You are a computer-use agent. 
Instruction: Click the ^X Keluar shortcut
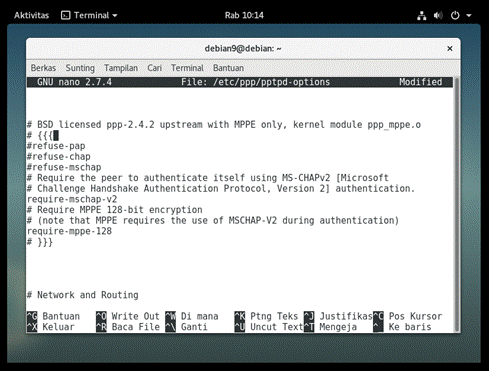coord(51,327)
